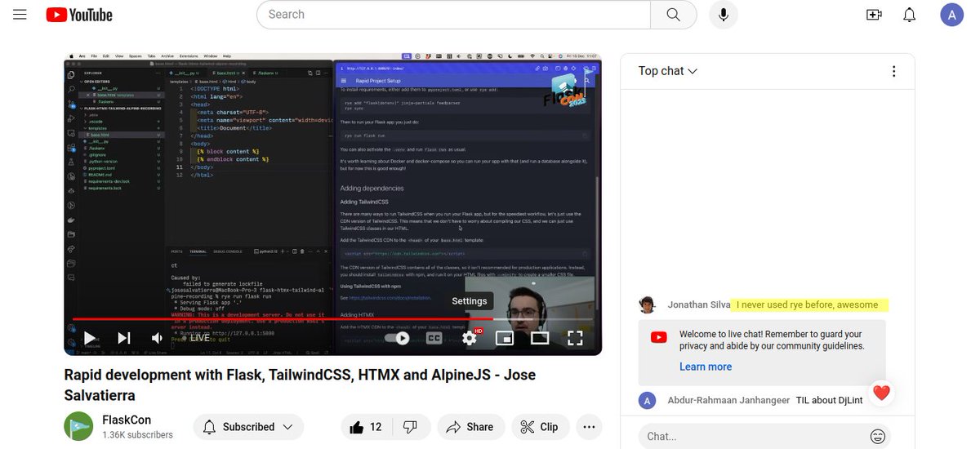This screenshot has width=980, height=449.
Task: Open the FlaskCon channel name link
Action: (x=126, y=420)
